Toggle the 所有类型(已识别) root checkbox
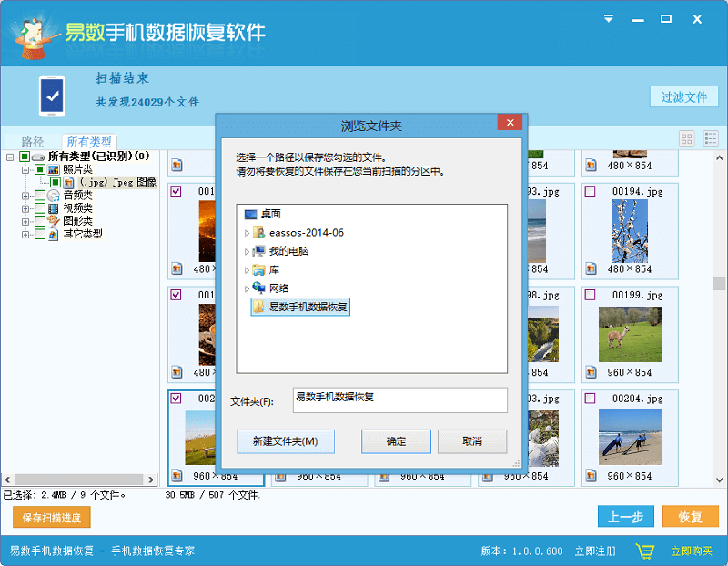Screen dimensions: 728x566 coord(25,157)
